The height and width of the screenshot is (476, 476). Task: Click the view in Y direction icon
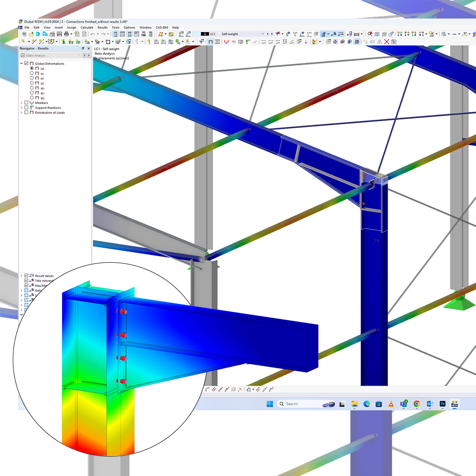pos(407,34)
